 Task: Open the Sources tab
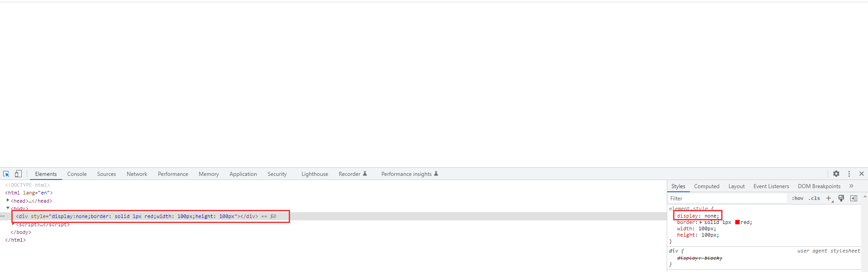coord(107,174)
